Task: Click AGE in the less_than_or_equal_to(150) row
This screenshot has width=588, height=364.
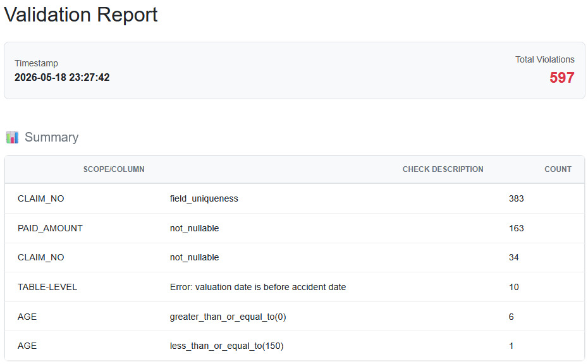Action: 27,346
